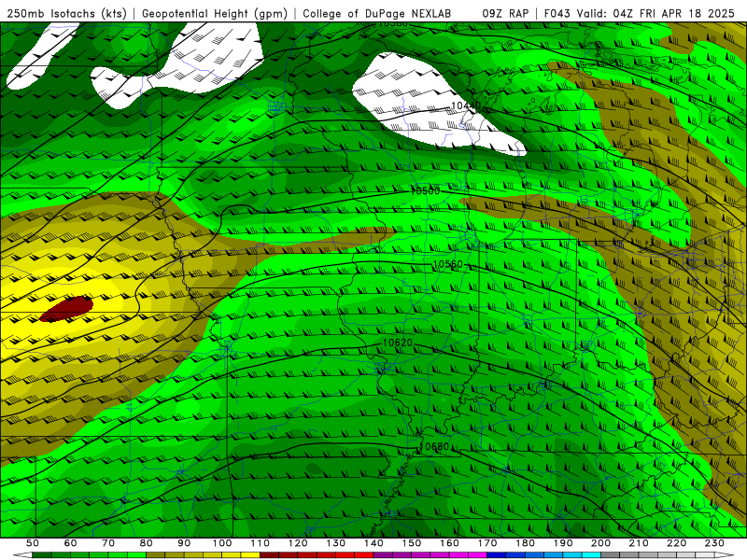
Task: Click the 80 value on color scale
Action: point(147,543)
